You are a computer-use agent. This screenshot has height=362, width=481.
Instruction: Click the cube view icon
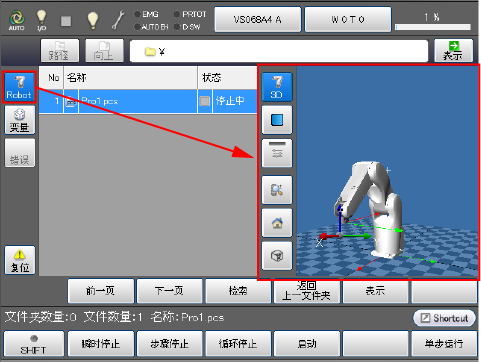[277, 256]
